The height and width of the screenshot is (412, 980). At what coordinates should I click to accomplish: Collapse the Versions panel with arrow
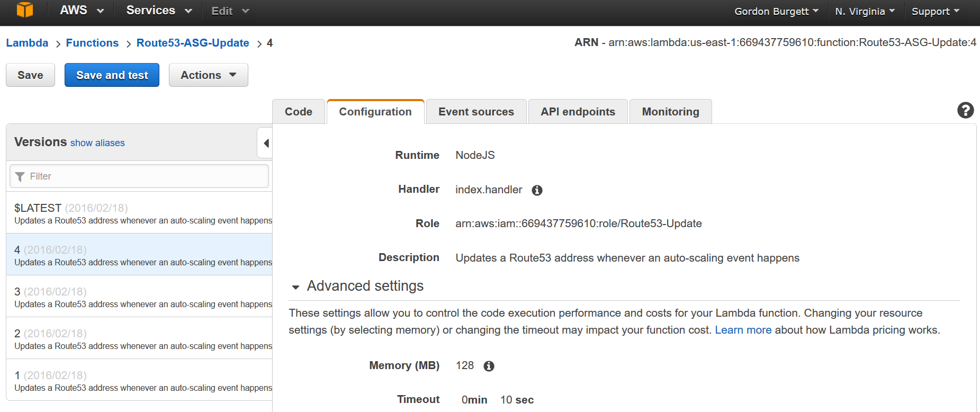coord(265,143)
